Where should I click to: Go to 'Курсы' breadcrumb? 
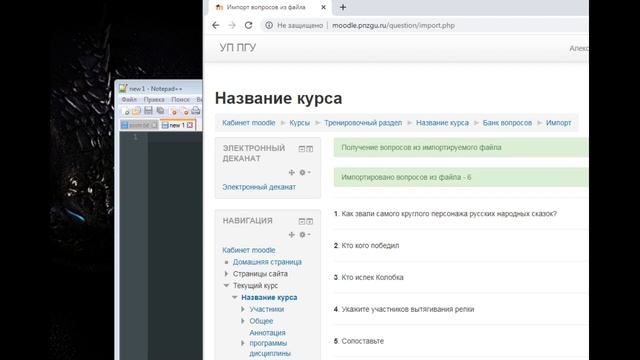pos(300,123)
